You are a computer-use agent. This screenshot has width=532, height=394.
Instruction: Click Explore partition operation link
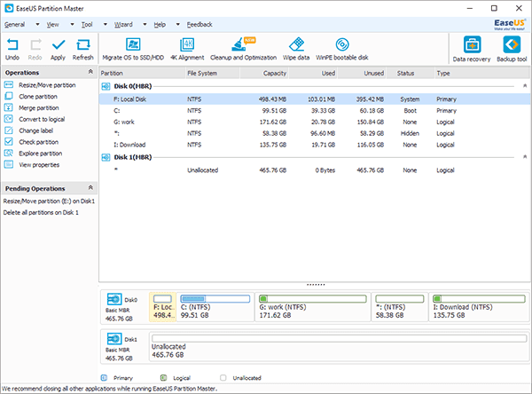(x=41, y=154)
